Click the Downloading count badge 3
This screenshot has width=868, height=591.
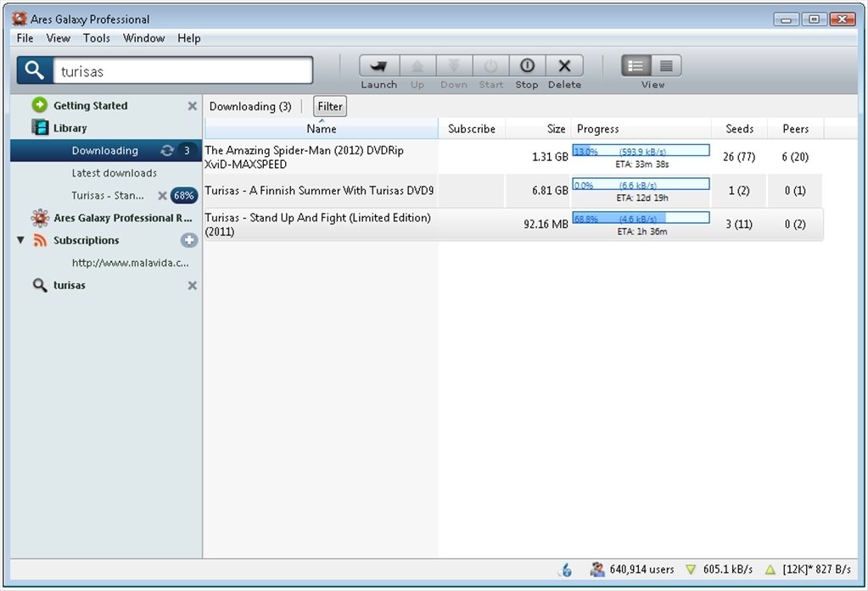[x=188, y=151]
